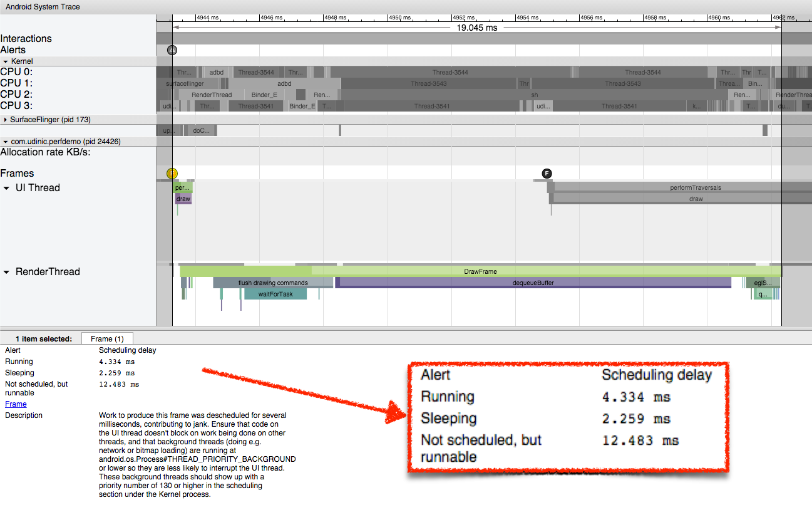Select the yellow frame marker in Frames row
The height and width of the screenshot is (532, 812).
(172, 174)
